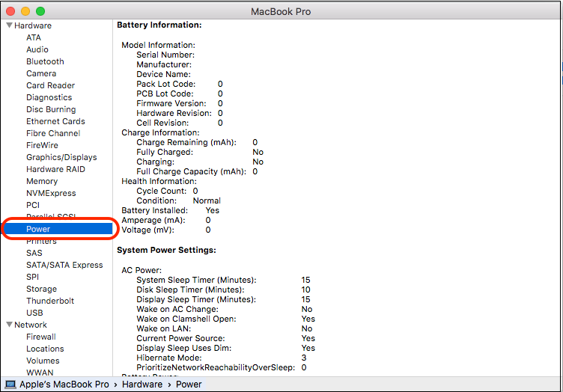
Task: Close the System Information window
Action: 10,11
